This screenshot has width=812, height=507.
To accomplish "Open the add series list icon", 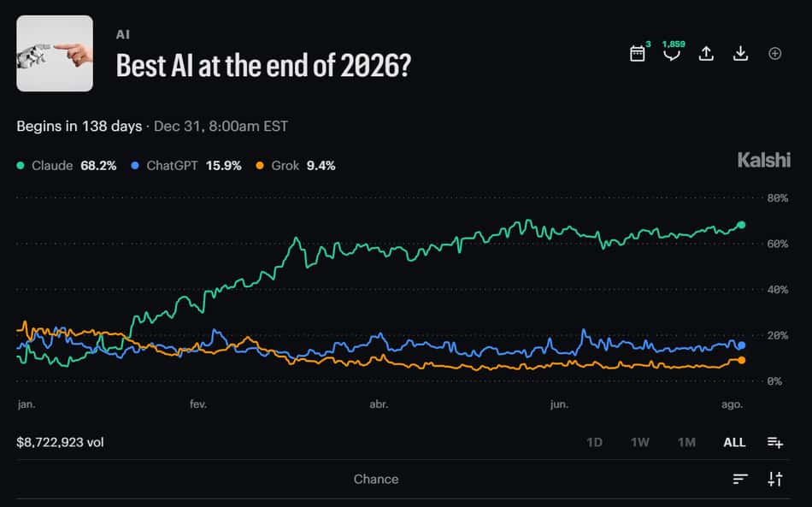I will click(x=774, y=442).
